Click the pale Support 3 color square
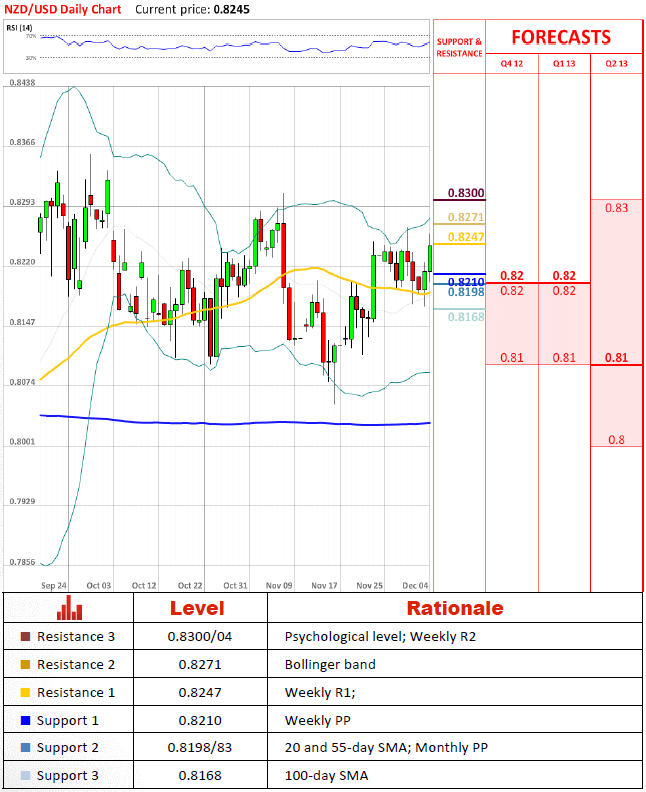 pyautogui.click(x=25, y=777)
